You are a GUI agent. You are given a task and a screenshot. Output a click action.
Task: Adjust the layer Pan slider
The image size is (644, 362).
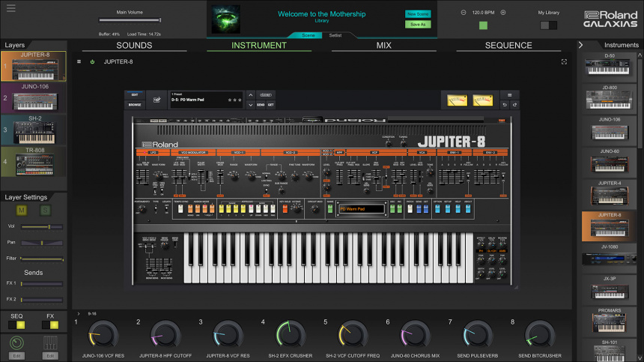41,243
